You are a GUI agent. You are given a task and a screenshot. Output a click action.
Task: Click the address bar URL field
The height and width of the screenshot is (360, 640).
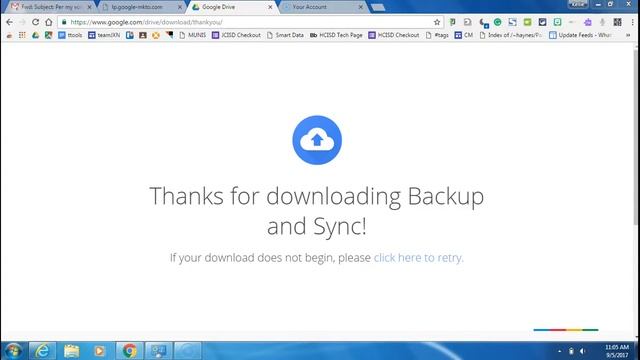point(249,22)
